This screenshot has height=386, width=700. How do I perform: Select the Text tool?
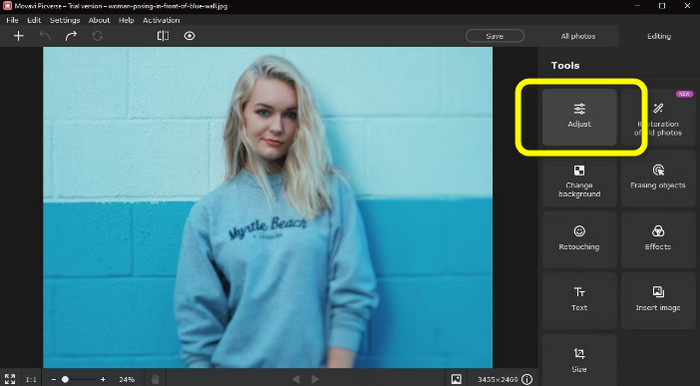pyautogui.click(x=579, y=301)
